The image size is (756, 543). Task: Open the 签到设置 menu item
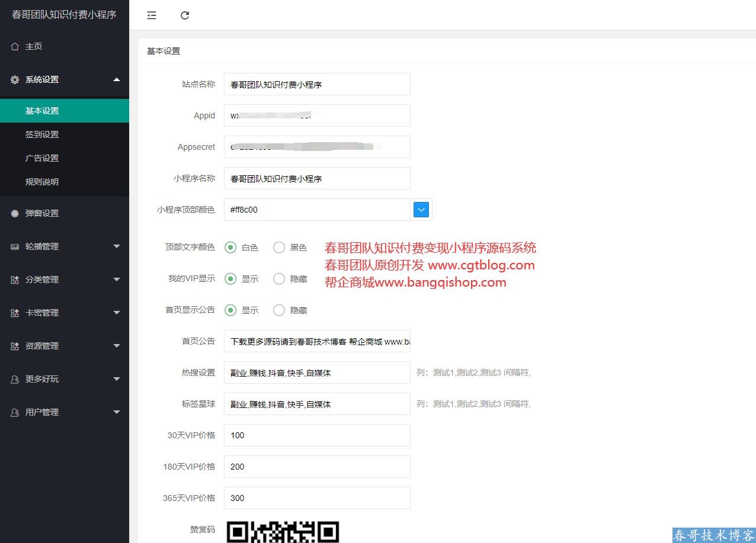coord(42,134)
